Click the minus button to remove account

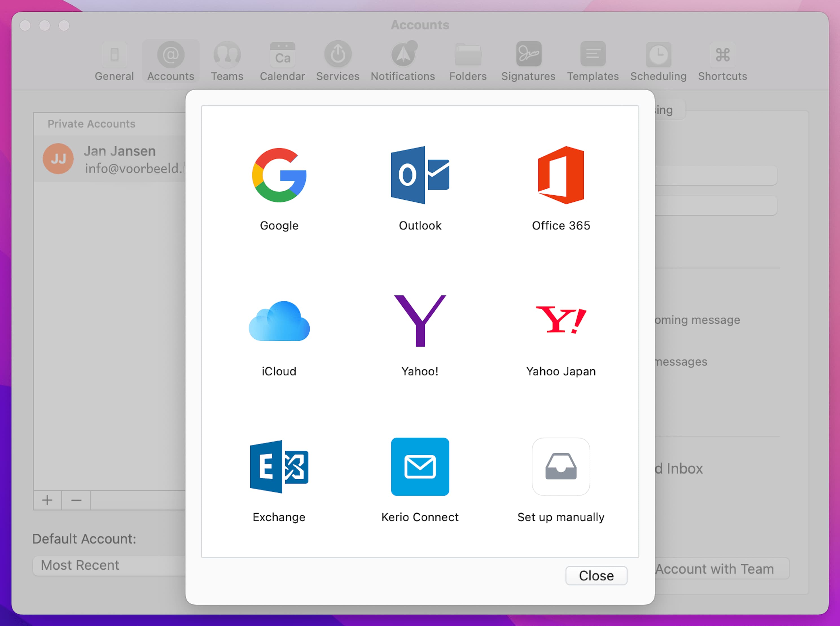(76, 500)
